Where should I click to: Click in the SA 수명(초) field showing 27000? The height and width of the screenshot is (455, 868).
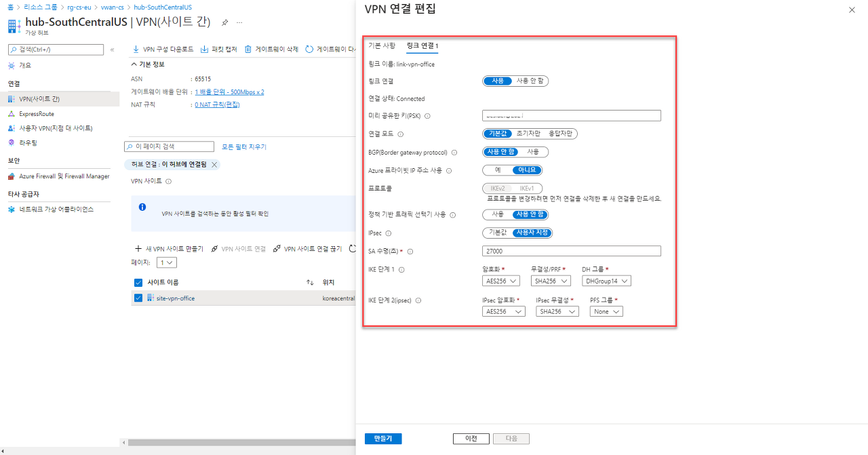[572, 251]
